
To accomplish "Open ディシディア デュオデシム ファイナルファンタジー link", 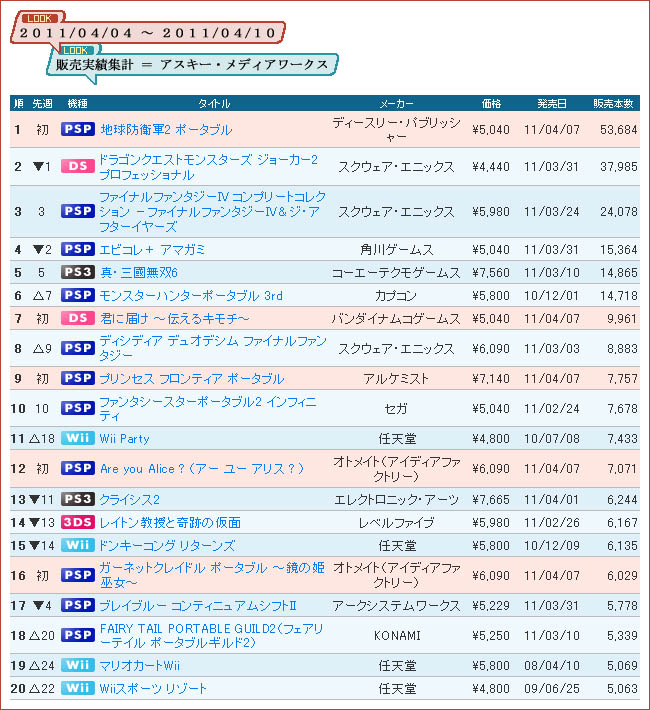I will tap(213, 348).
